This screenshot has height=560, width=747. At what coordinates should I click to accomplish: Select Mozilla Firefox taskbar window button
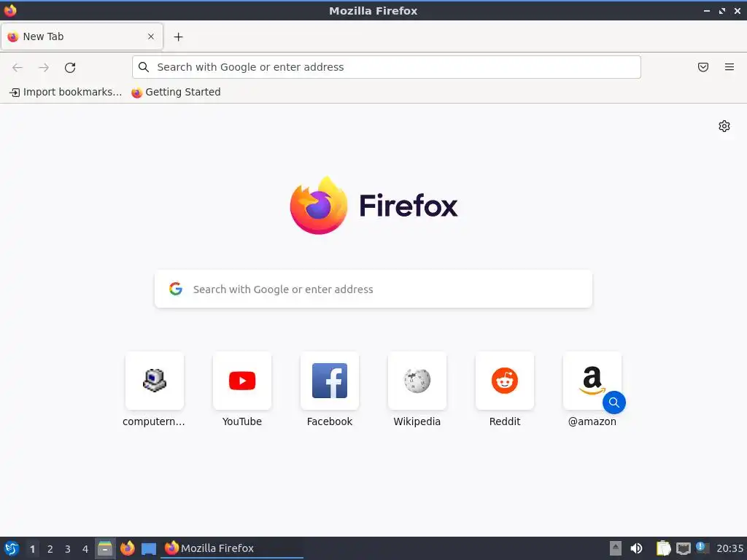[231, 548]
